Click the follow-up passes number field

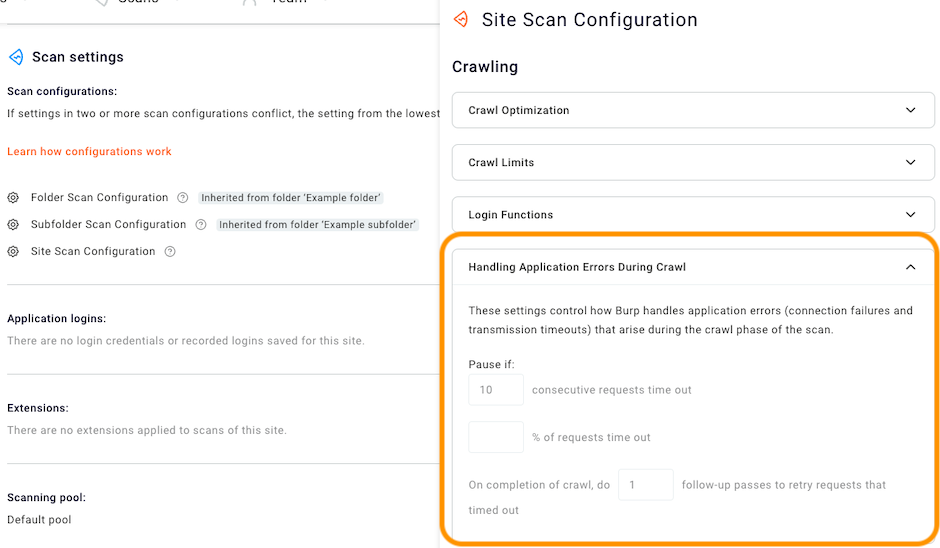(x=646, y=485)
